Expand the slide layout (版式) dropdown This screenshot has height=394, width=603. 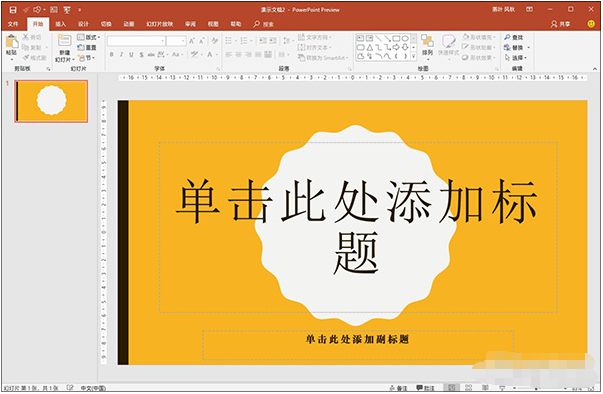point(89,37)
